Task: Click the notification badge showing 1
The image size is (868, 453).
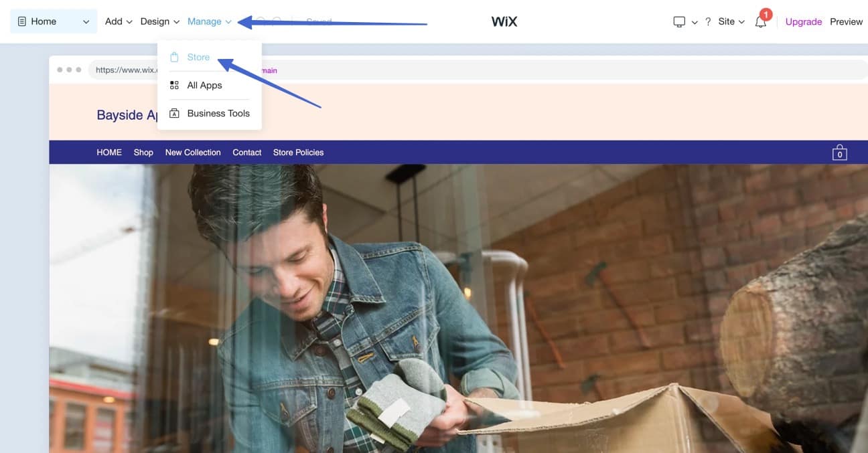Action: point(766,13)
